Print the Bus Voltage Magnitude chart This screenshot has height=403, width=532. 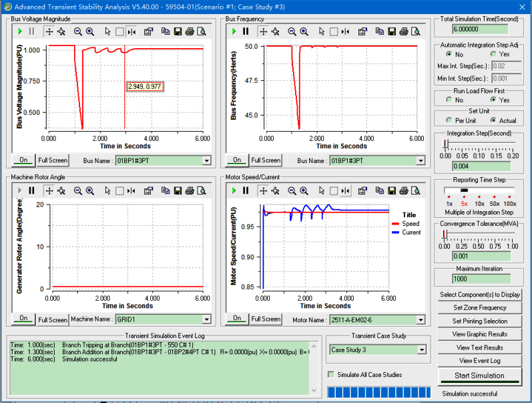(x=190, y=31)
